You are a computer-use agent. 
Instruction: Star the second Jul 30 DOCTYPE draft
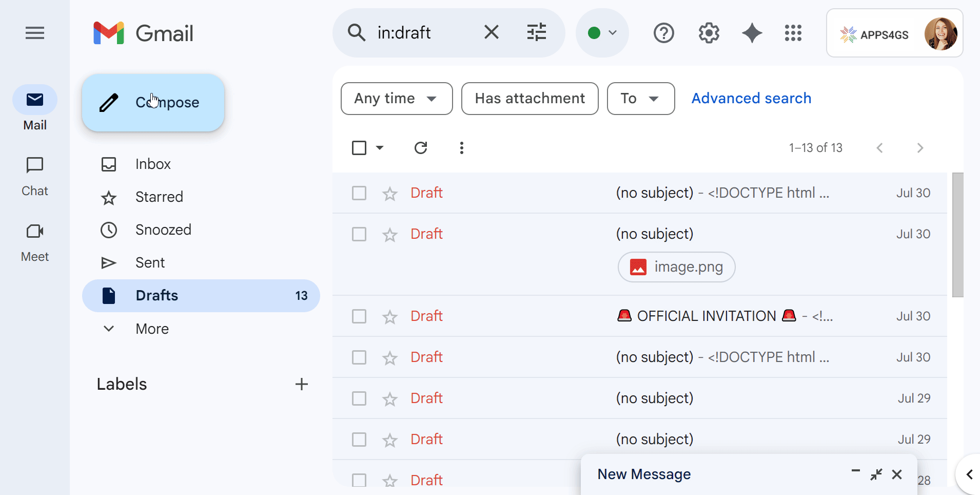390,358
